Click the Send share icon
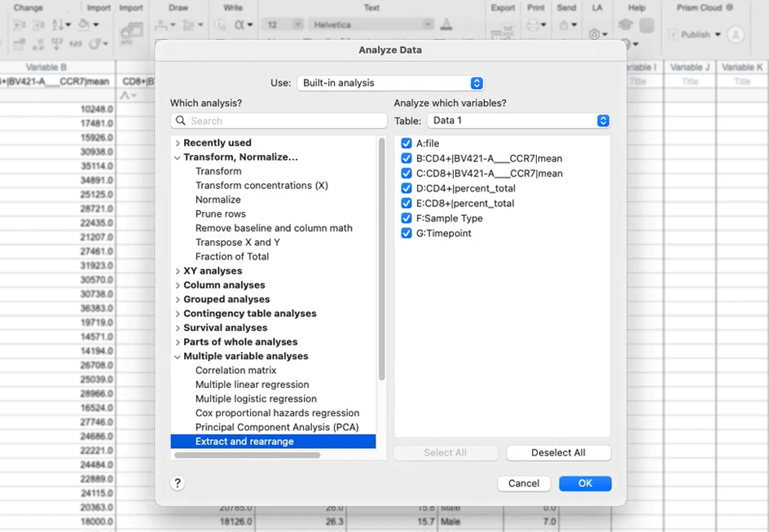The image size is (769, 532). pos(564,25)
